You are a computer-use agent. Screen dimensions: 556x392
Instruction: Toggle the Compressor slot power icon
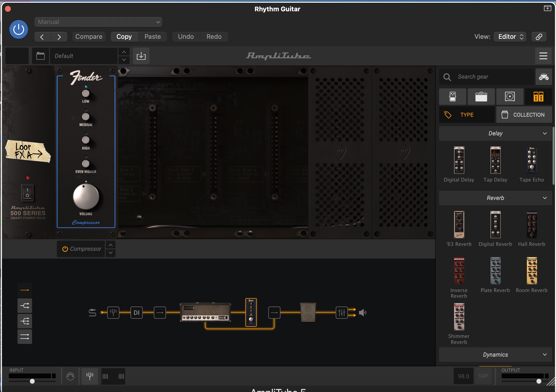(65, 249)
